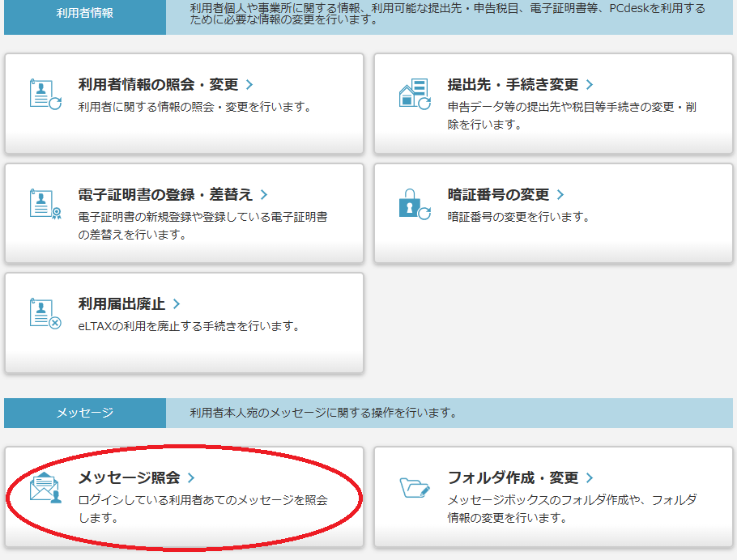Click header description mentioning PCdeskを利用する
Viewport: 737px width, 560px height.
[x=447, y=14]
